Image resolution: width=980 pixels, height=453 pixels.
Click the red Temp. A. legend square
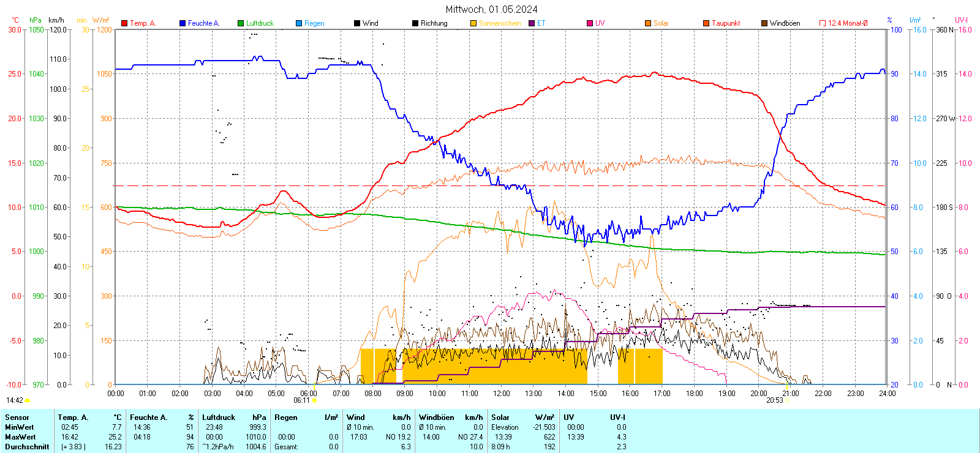[x=124, y=23]
